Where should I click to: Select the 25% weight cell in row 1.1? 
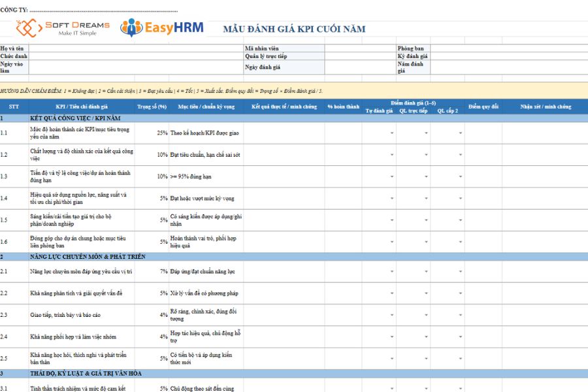[x=152, y=133]
